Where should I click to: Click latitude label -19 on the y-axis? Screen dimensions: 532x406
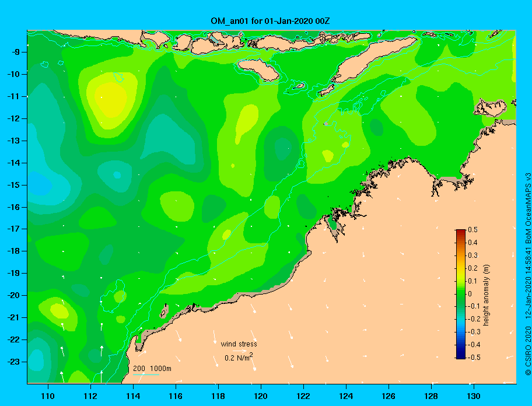click(x=14, y=273)
